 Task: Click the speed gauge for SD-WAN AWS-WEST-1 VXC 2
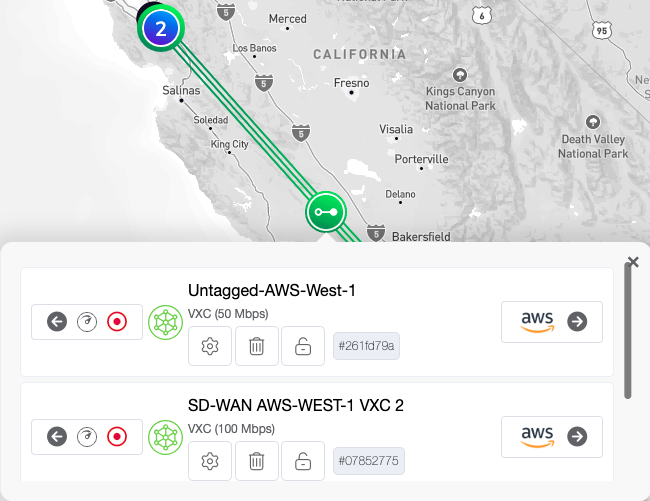click(x=87, y=437)
